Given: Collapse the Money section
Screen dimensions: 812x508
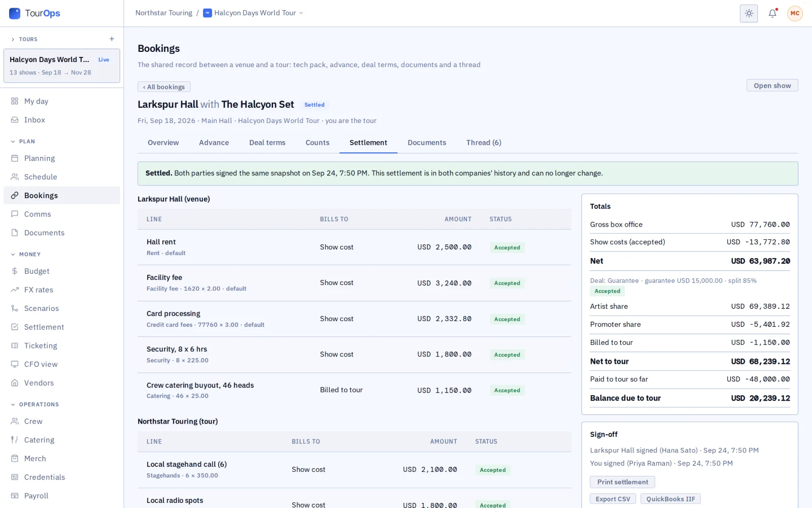Looking at the screenshot, I should coord(26,255).
